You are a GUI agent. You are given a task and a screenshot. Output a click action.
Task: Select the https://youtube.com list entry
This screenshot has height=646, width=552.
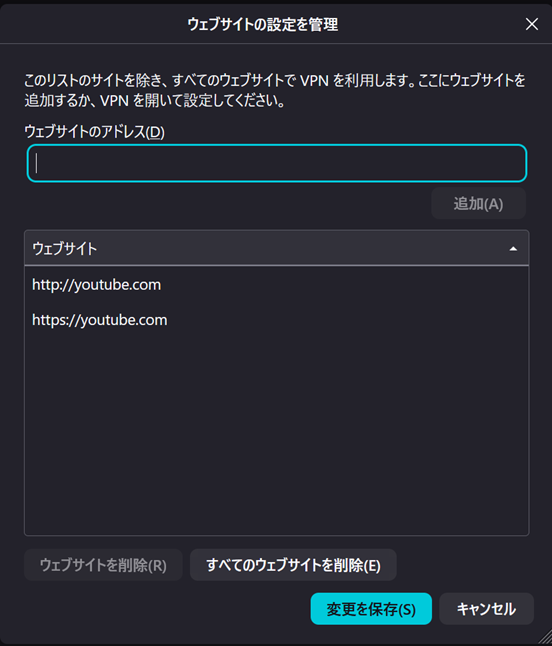click(x=276, y=320)
